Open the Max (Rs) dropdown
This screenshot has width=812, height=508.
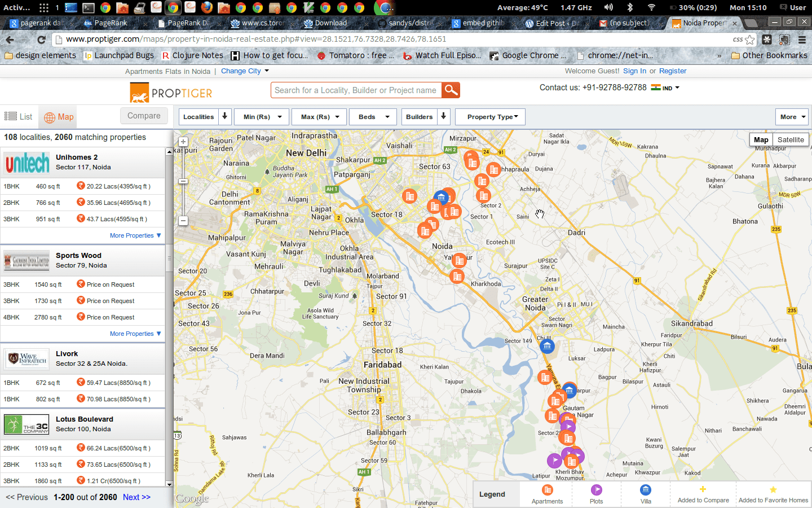point(320,117)
